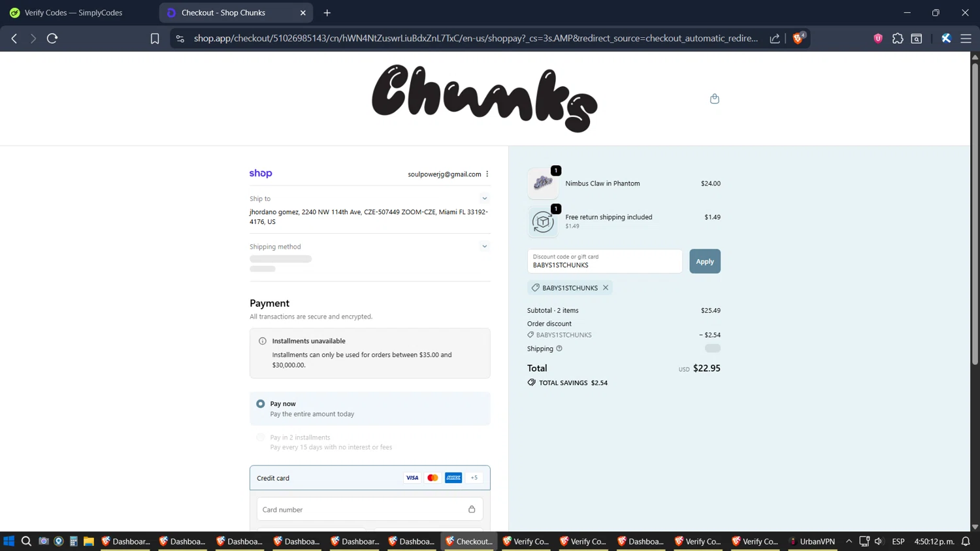Close the Checkout - Shop Chunks tab

click(303, 12)
